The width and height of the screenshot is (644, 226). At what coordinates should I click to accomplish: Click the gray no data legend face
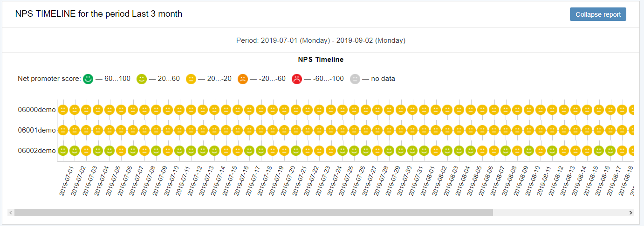[355, 79]
